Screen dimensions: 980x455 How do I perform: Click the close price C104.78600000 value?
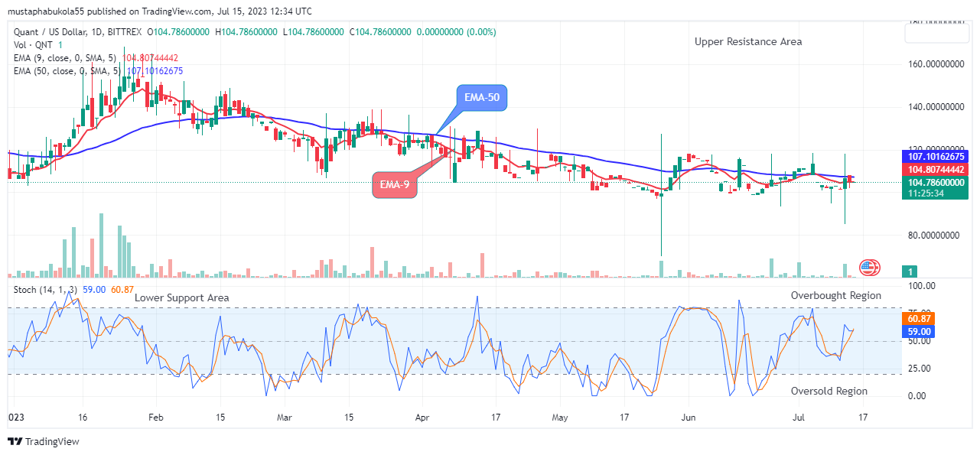click(x=380, y=32)
